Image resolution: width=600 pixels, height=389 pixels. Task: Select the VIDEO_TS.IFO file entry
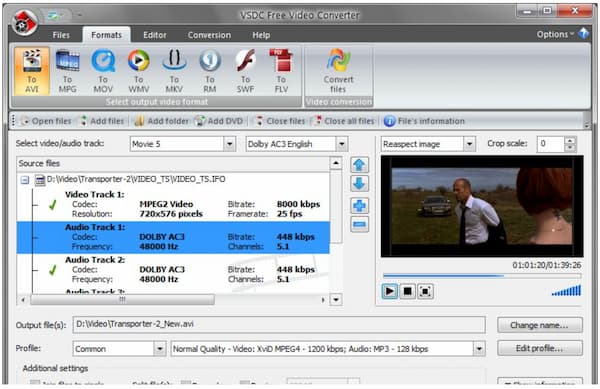(x=136, y=179)
